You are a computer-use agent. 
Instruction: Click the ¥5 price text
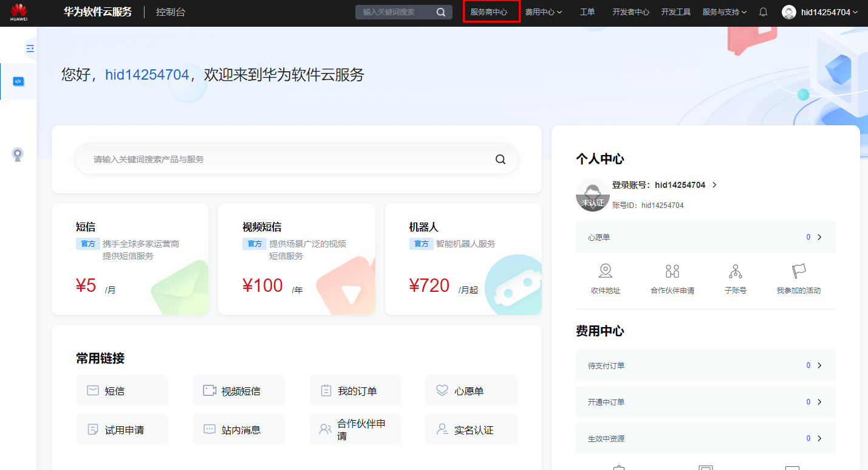(86, 286)
